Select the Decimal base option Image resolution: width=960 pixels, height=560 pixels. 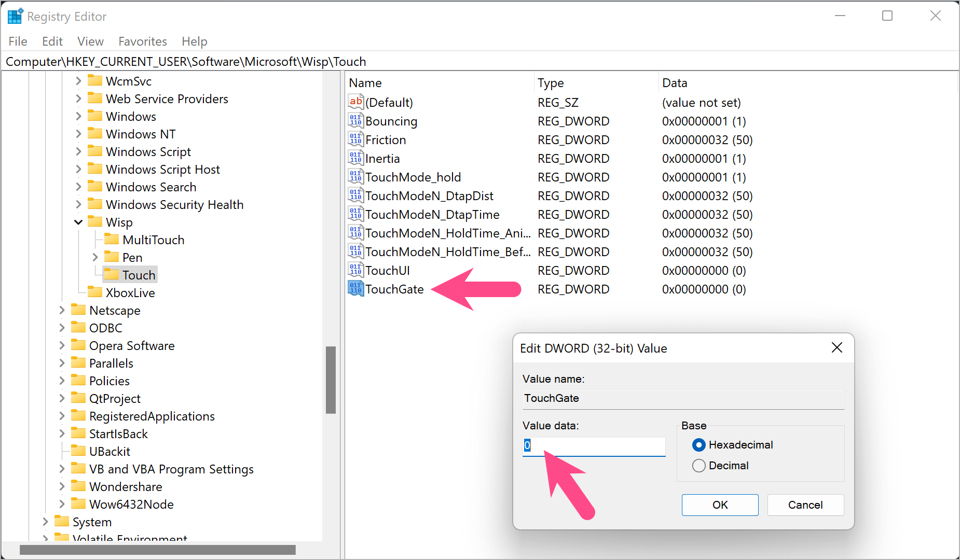click(699, 465)
